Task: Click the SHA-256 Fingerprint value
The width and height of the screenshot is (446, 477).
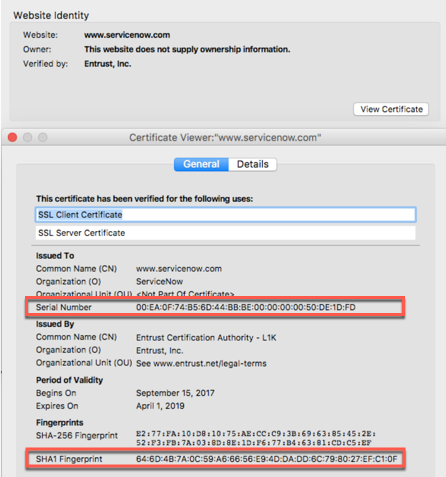Action: pos(256,438)
